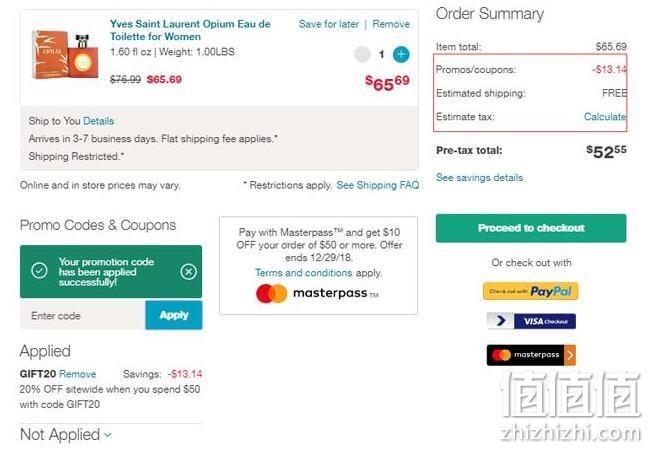The height and width of the screenshot is (450, 650).
Task: Expand the Not Applied section
Action: pos(66,435)
